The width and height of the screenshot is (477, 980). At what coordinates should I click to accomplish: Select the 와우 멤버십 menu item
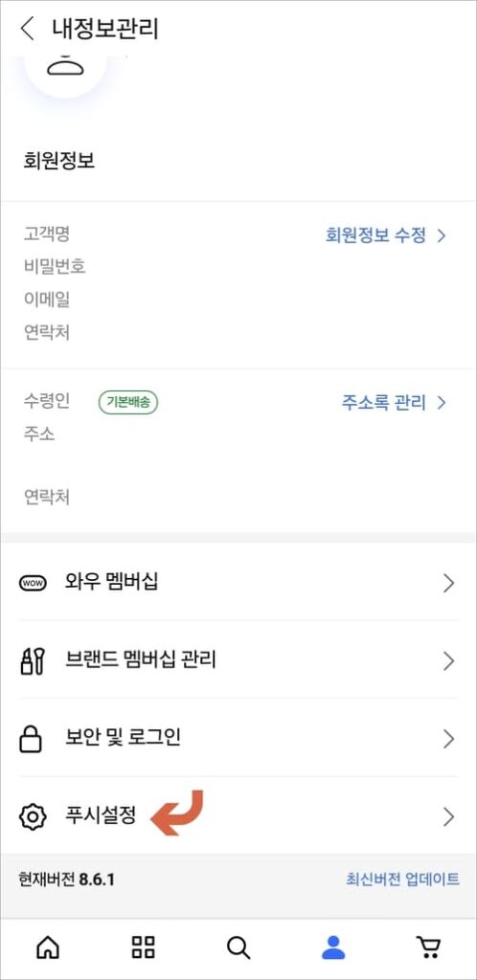point(238,583)
